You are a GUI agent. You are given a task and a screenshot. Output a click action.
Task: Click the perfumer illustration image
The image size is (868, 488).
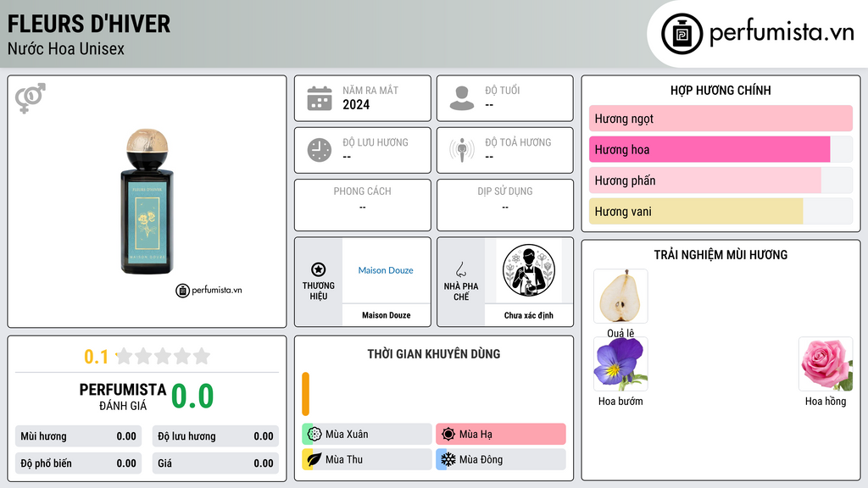(x=529, y=270)
